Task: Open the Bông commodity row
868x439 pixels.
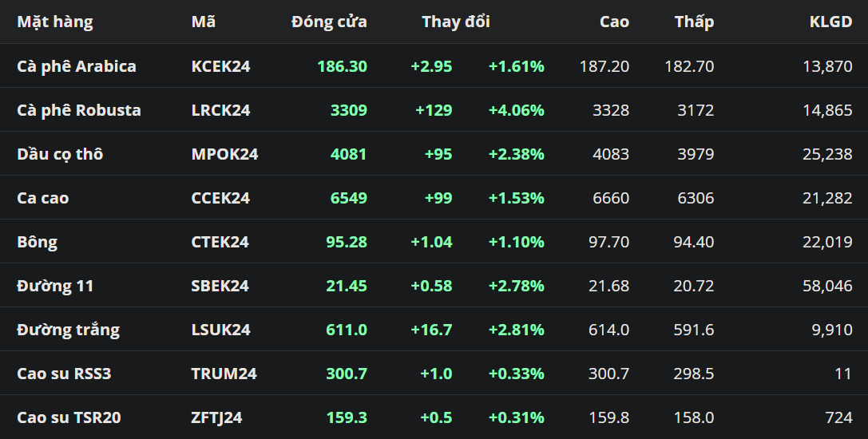Action: click(x=38, y=242)
